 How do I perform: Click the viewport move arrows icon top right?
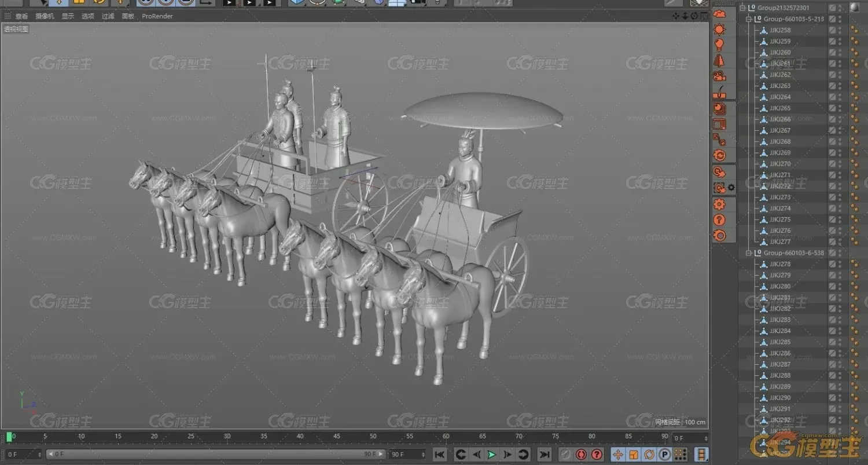pos(676,16)
